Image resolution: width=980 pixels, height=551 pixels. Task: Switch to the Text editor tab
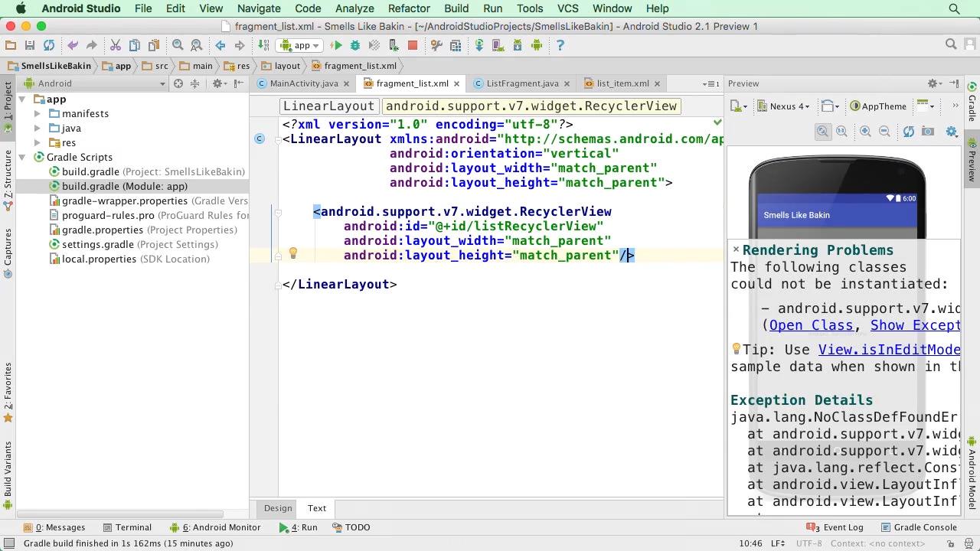coord(317,508)
